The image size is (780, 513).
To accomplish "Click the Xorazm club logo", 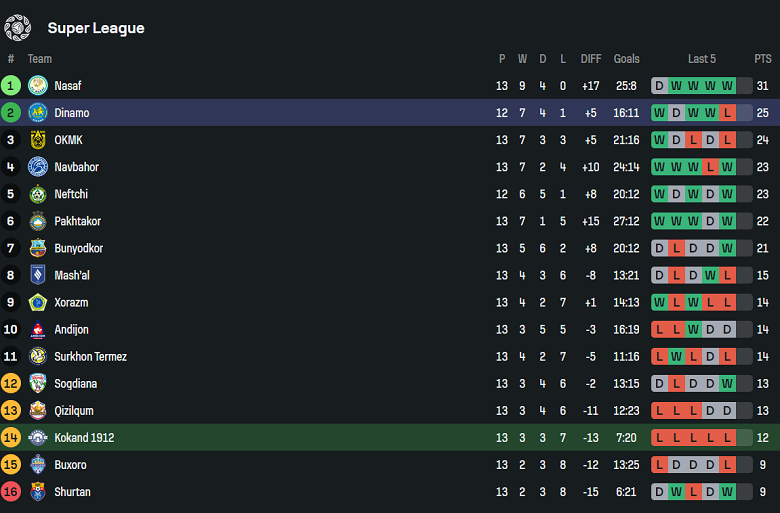I will click(x=38, y=302).
